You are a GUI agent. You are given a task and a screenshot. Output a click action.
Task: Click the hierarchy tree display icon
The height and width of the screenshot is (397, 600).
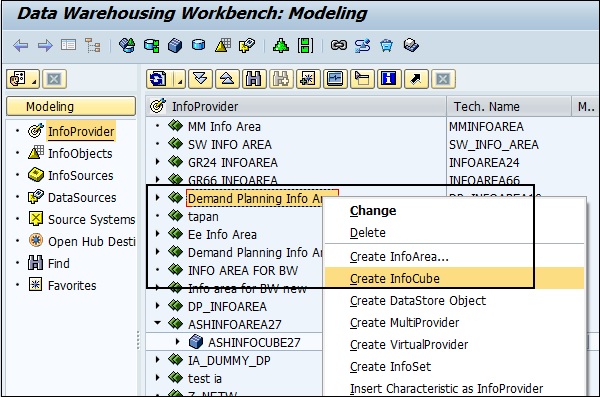click(x=93, y=45)
